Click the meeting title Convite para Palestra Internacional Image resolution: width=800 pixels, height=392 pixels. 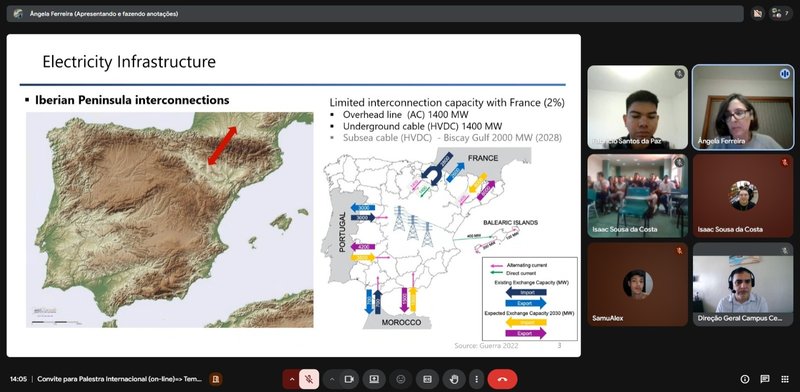120,379
